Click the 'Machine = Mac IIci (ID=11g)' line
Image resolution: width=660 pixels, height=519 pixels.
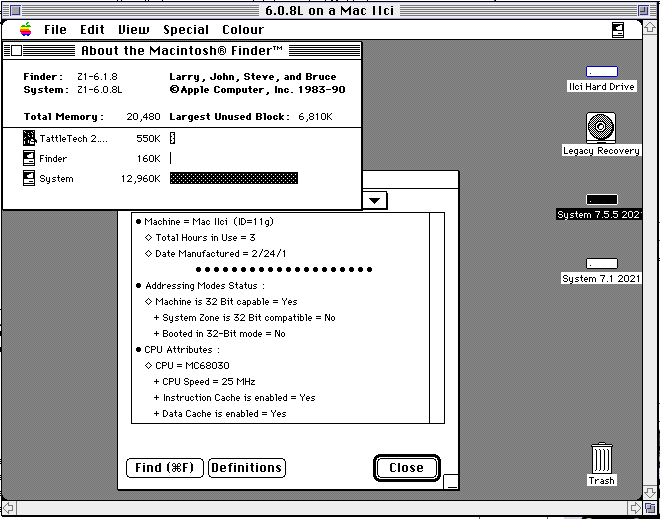click(205, 221)
